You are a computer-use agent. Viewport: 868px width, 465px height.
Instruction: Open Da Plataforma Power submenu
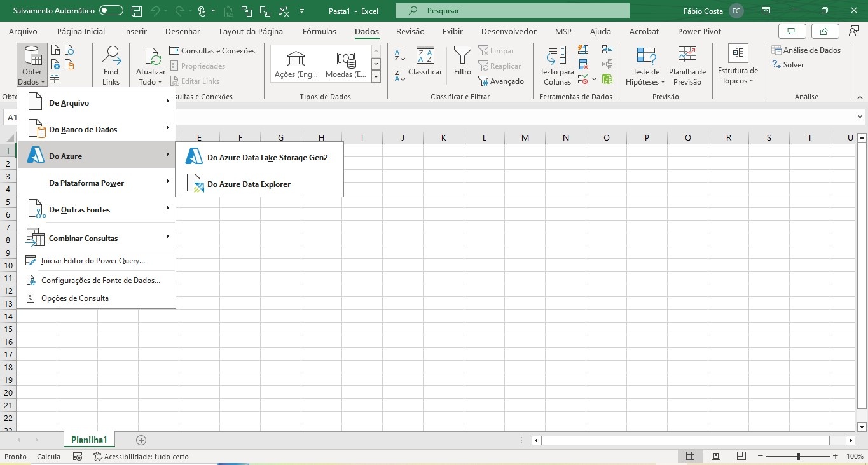[x=96, y=183]
